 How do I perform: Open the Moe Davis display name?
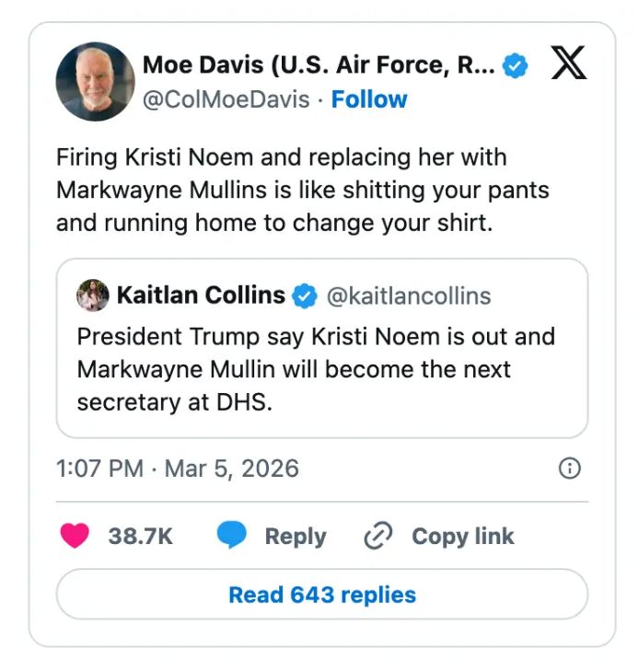pos(319,65)
